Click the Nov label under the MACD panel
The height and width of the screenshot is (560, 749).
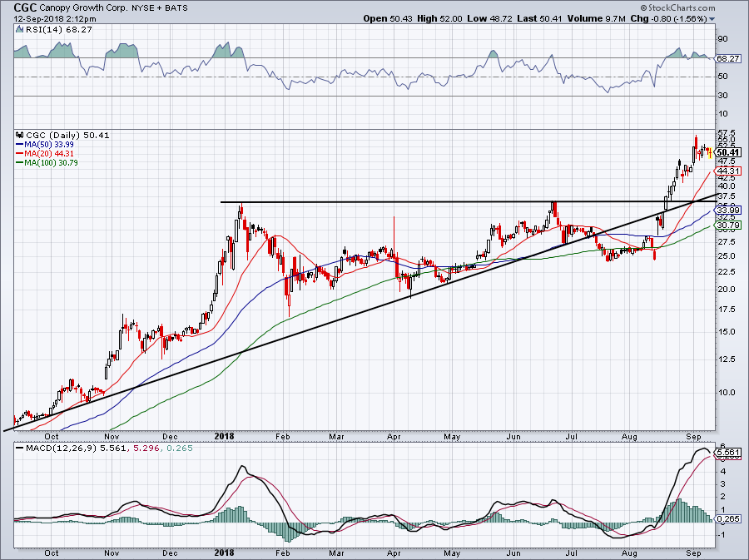coord(112,553)
